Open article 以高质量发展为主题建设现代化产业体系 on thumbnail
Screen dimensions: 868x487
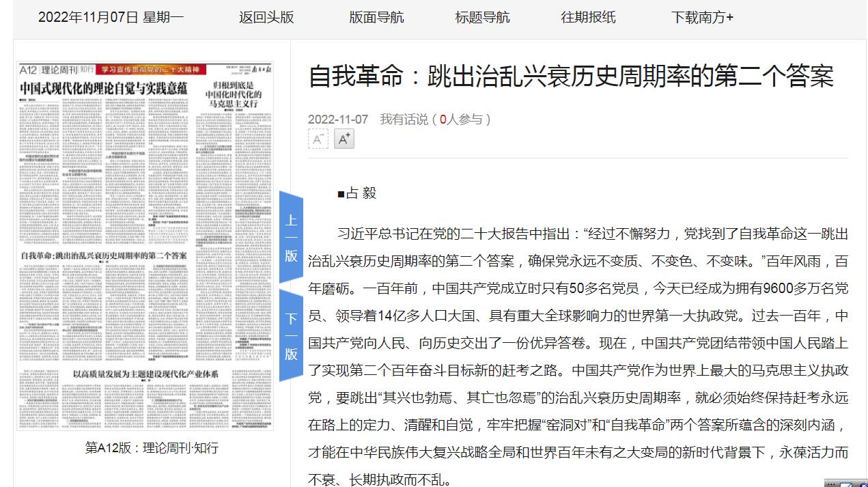pos(145,374)
